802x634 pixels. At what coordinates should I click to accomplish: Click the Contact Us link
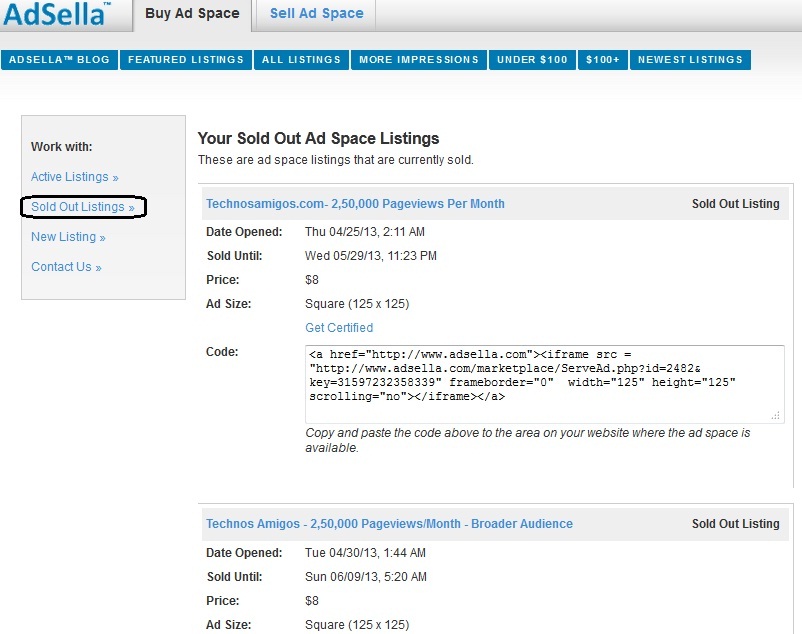(65, 267)
